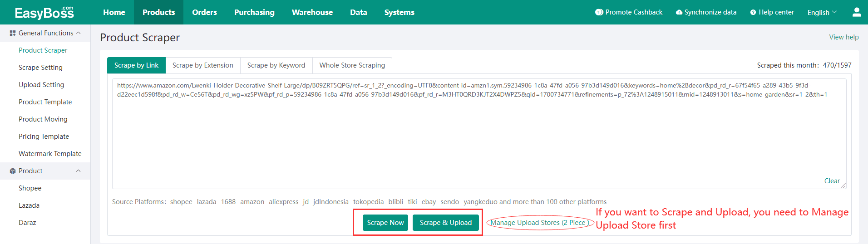Open the View help link

(x=844, y=37)
